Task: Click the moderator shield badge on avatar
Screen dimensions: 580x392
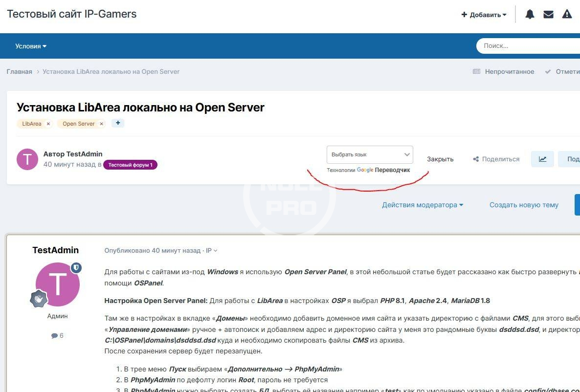Action: click(x=76, y=268)
